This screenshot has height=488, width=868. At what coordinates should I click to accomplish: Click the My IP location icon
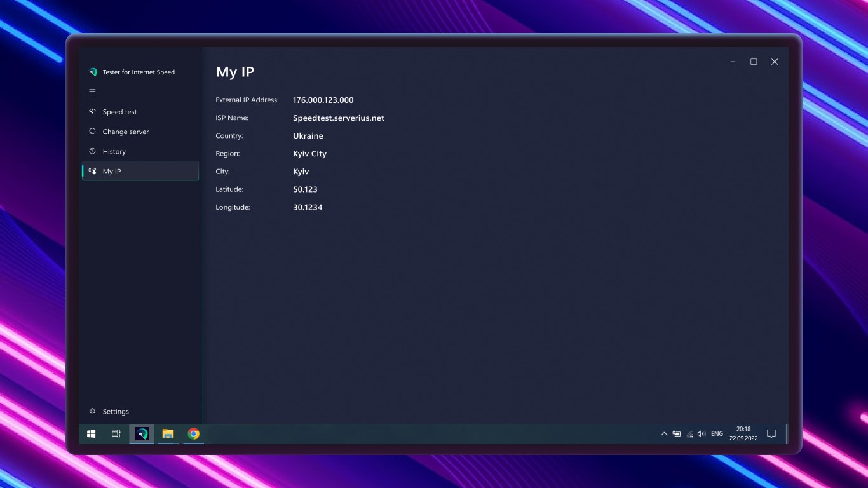92,171
